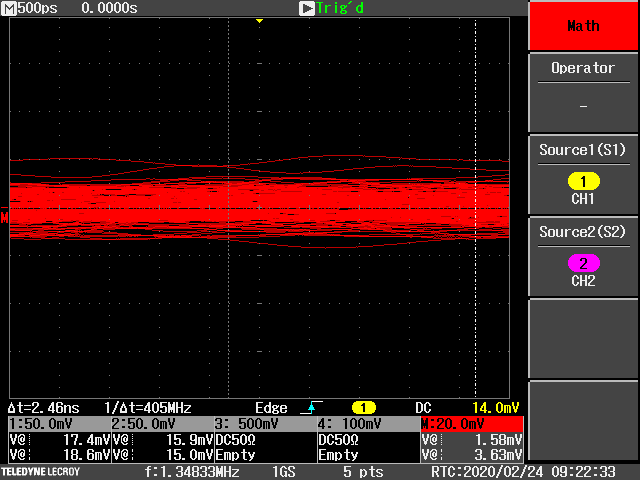Click the red math waveform trace

[x=259, y=202]
